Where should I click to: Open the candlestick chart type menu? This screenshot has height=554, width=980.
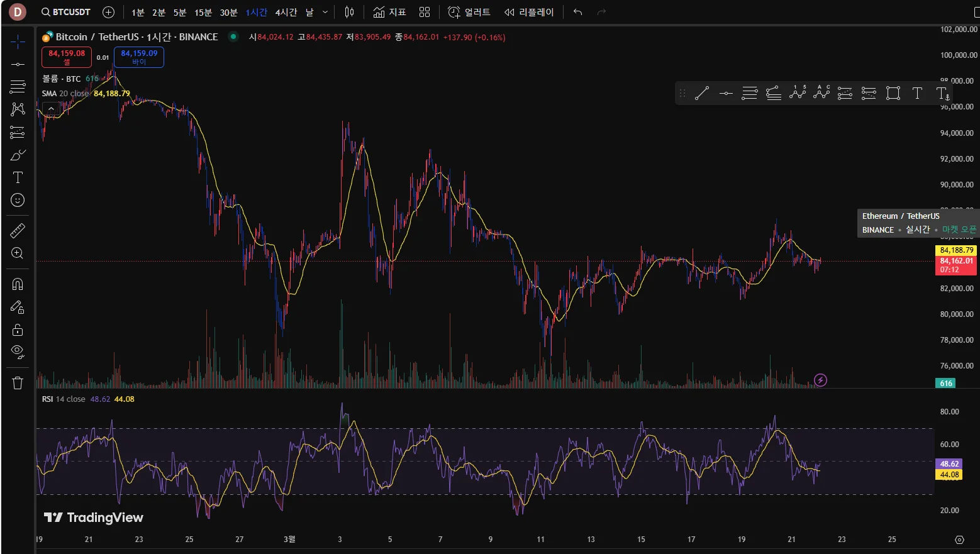click(x=350, y=12)
